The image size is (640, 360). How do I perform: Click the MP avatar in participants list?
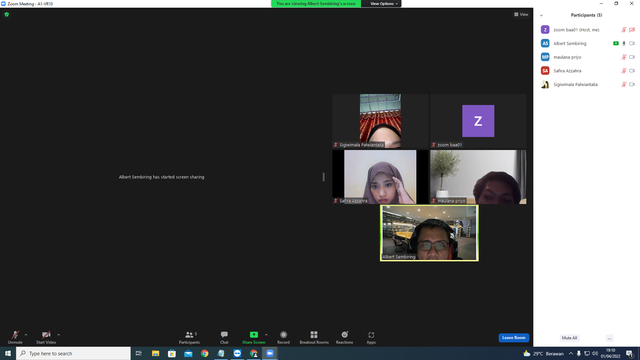click(545, 57)
